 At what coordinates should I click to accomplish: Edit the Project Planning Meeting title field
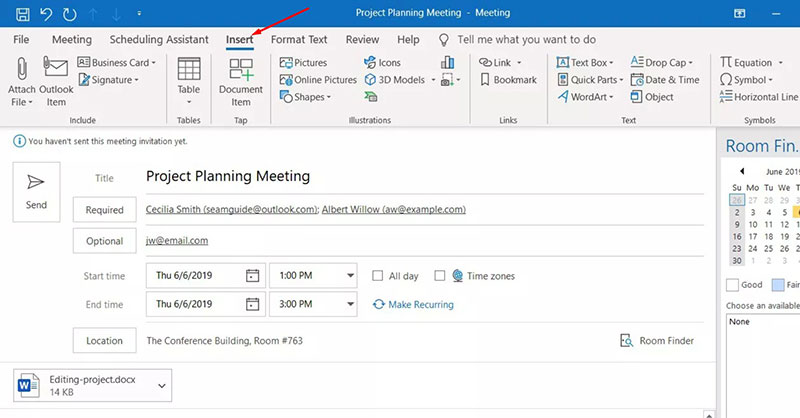(x=424, y=177)
